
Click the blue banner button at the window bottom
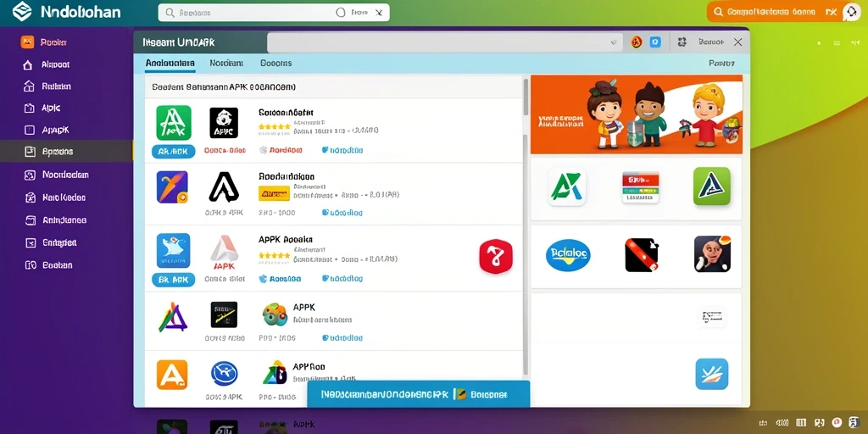click(419, 394)
